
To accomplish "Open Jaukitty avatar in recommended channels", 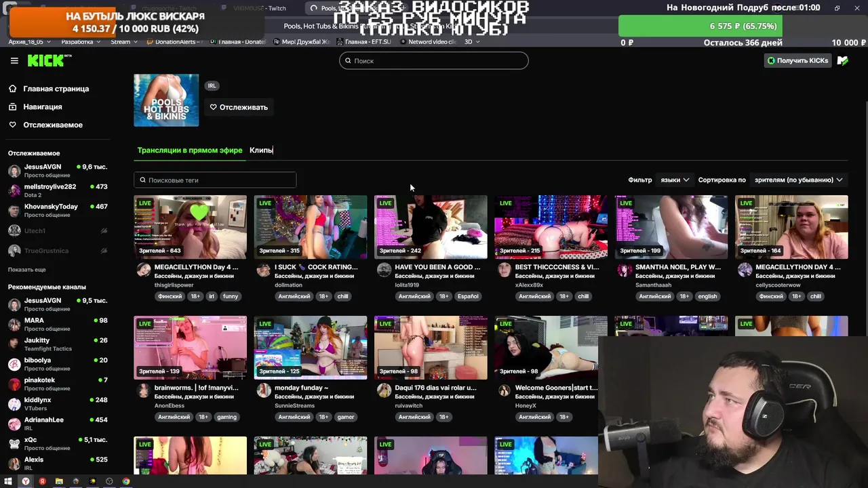I will point(14,344).
